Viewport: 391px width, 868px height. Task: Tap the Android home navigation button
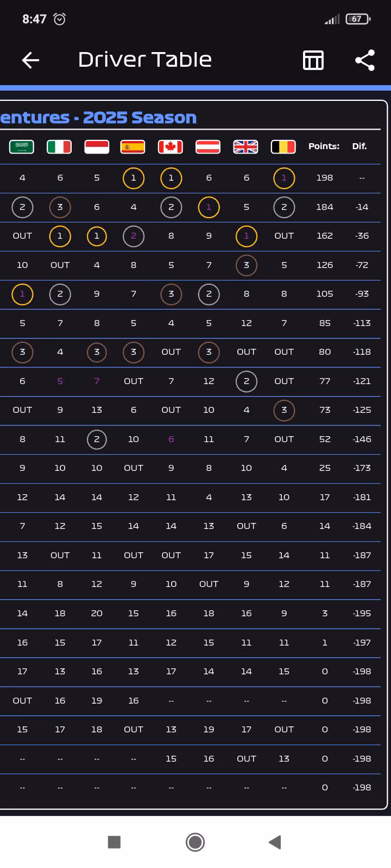[195, 842]
